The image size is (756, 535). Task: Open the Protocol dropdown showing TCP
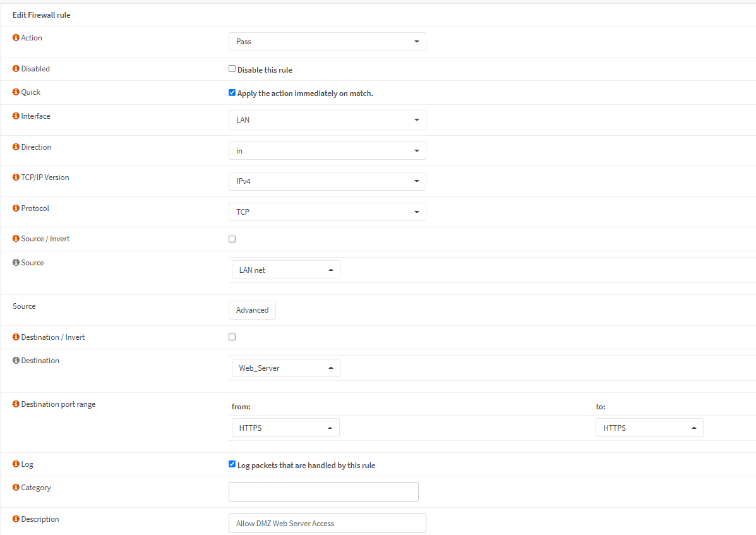327,212
